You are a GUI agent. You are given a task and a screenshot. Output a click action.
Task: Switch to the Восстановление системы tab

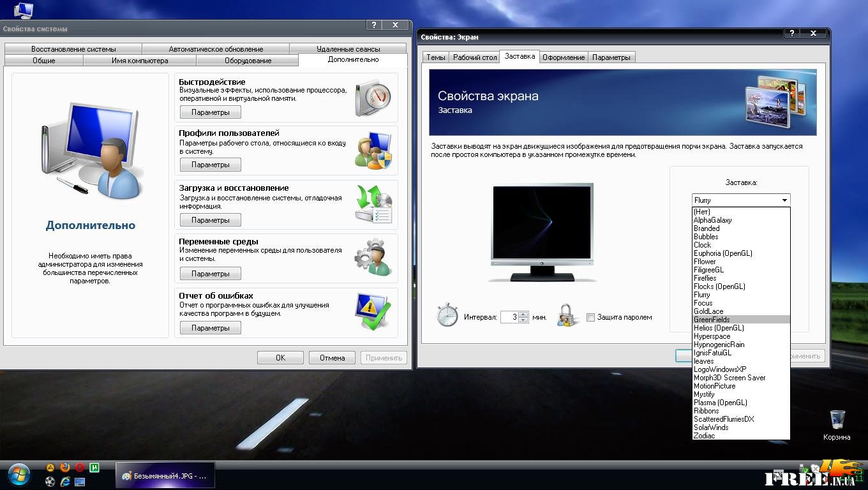pyautogui.click(x=73, y=49)
